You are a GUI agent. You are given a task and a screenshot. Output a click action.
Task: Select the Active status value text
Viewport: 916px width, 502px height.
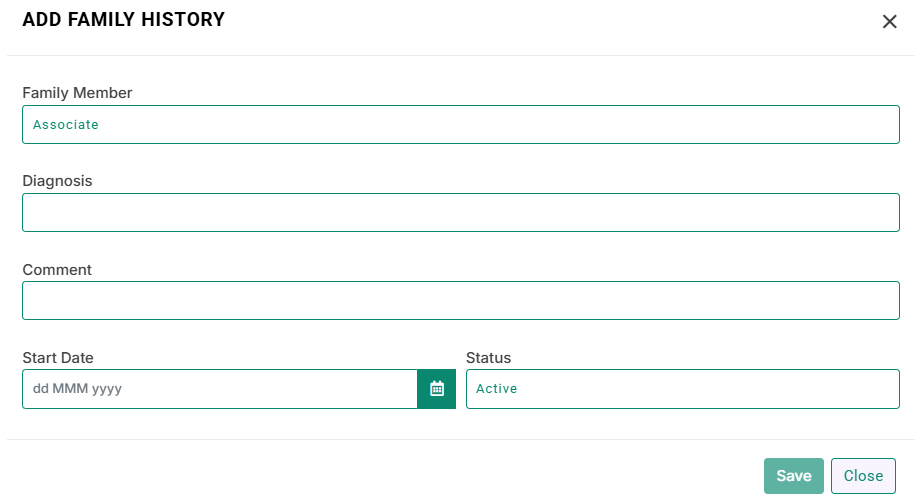[497, 389]
